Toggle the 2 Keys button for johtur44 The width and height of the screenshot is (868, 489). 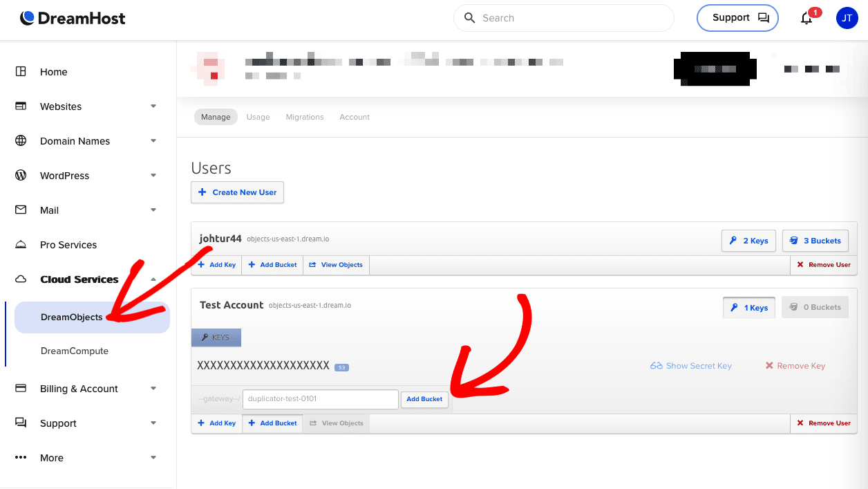pyautogui.click(x=748, y=241)
